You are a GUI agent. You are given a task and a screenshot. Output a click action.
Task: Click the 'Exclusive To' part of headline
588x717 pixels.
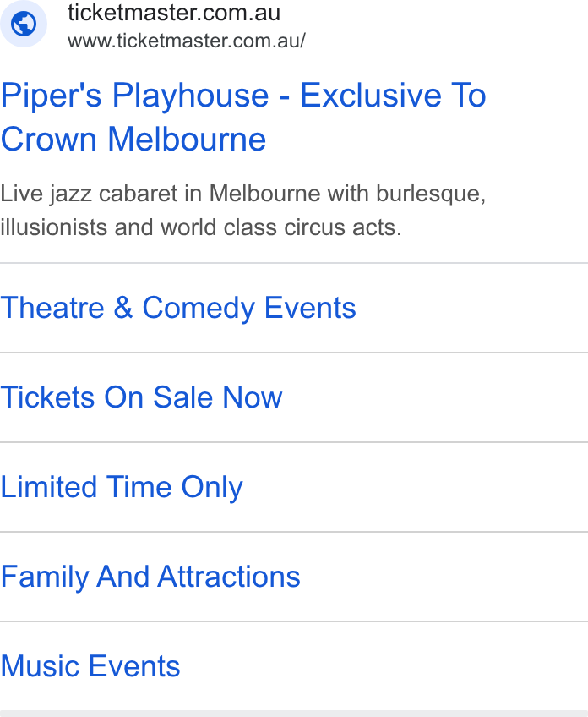coord(393,95)
